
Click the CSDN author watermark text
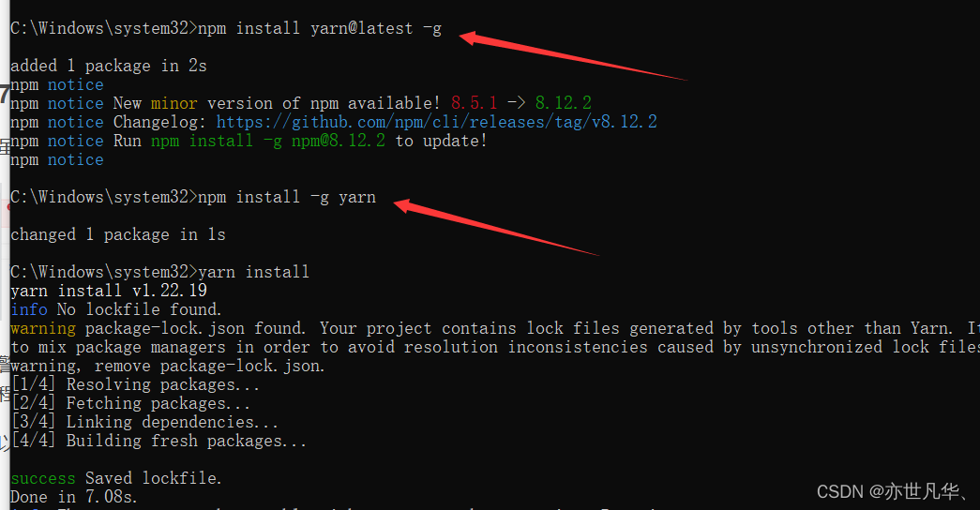pyautogui.click(x=892, y=491)
